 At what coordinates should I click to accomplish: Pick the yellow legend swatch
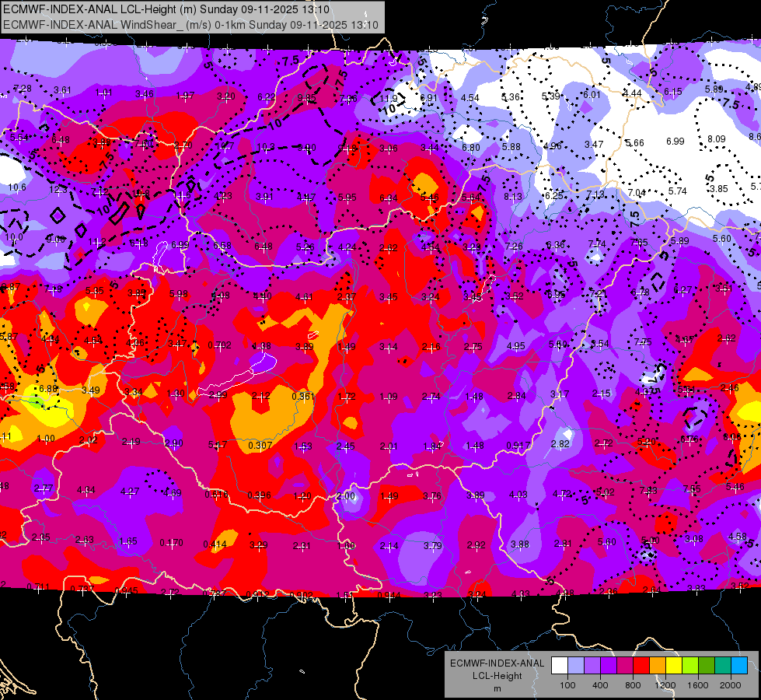[674, 665]
